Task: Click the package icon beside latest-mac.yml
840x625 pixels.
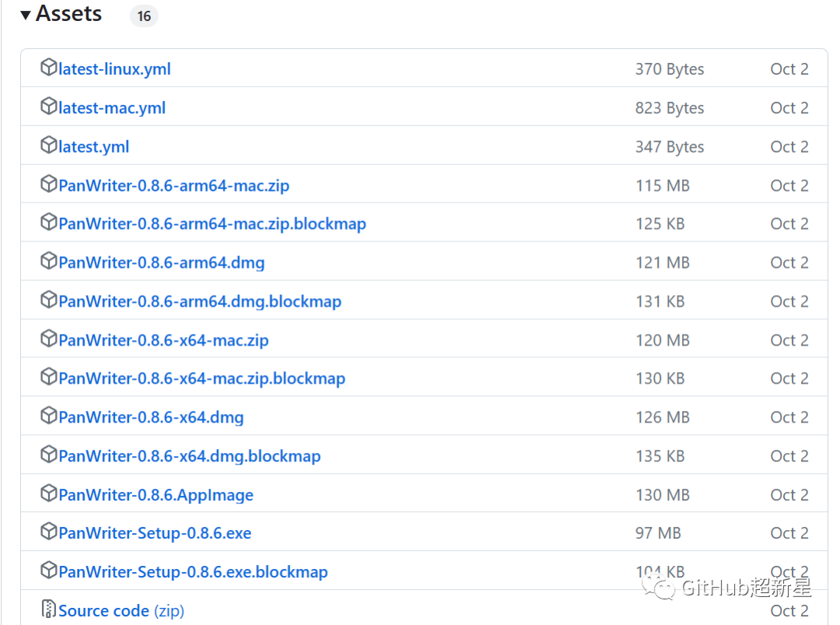Action: 49,106
